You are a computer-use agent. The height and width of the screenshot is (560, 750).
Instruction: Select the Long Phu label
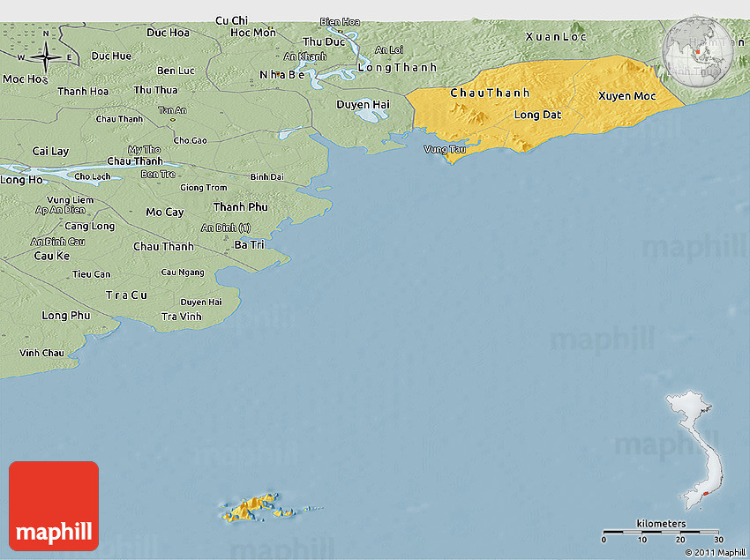click(66, 315)
